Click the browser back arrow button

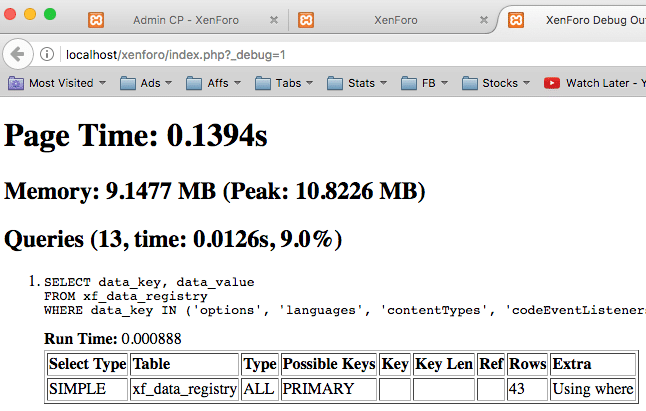tap(17, 54)
